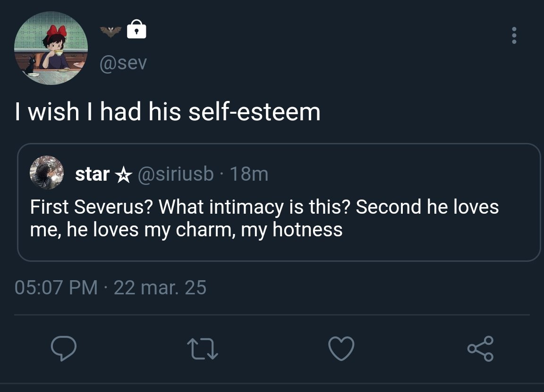Like the tweet with heart icon
Image resolution: width=544 pixels, height=392 pixels.
341,349
